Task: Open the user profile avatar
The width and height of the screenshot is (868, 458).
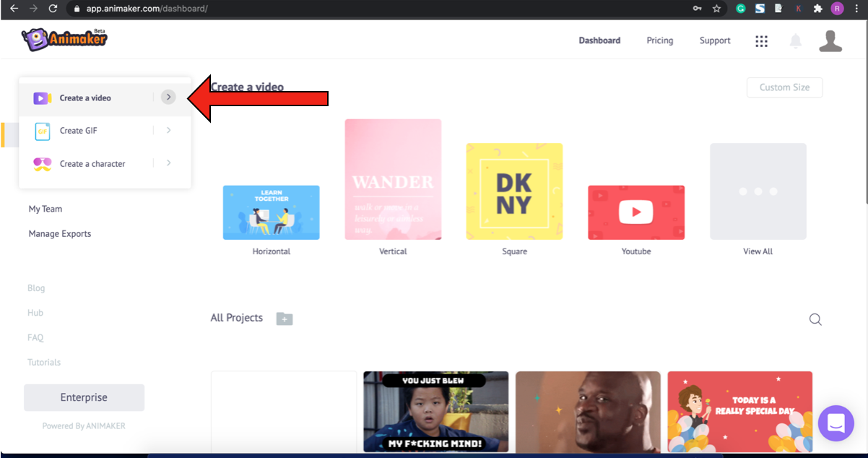Action: (x=830, y=41)
